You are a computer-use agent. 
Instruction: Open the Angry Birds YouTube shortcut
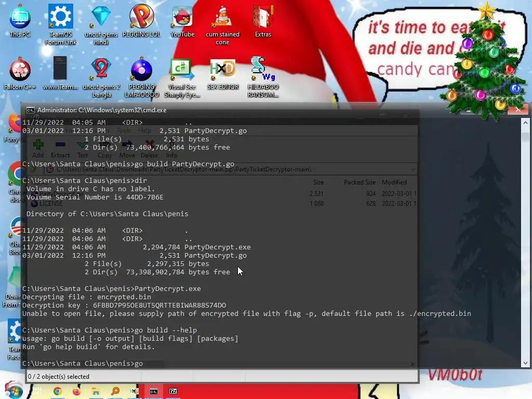click(x=182, y=21)
